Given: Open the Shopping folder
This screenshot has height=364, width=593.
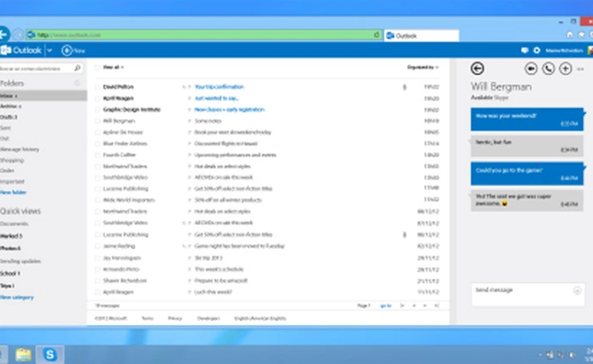Looking at the screenshot, I should 12,160.
